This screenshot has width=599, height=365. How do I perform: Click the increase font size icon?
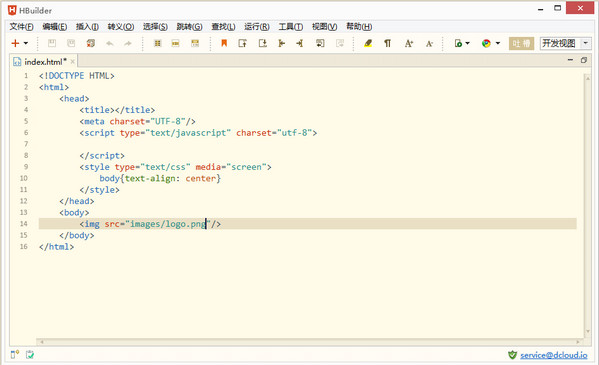(x=408, y=43)
